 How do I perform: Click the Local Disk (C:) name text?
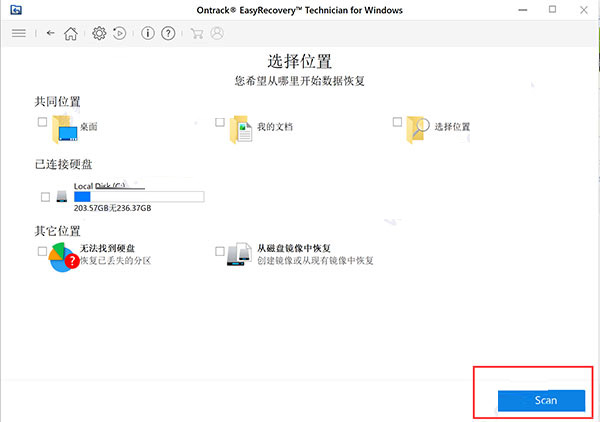tap(99, 186)
